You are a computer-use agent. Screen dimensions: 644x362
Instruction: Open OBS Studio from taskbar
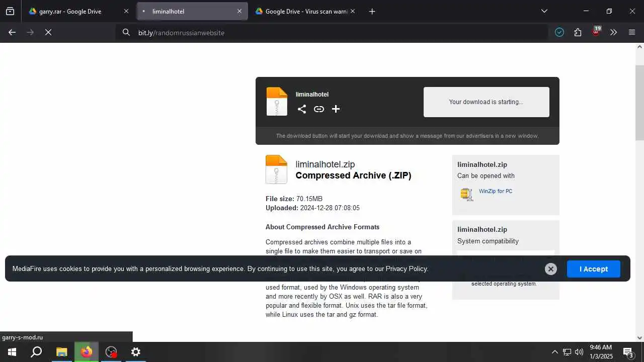tap(111, 352)
